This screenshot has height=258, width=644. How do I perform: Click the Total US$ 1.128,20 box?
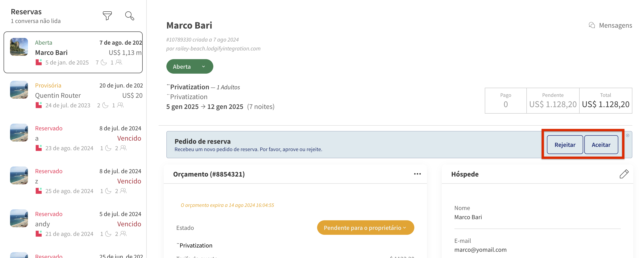(x=606, y=101)
